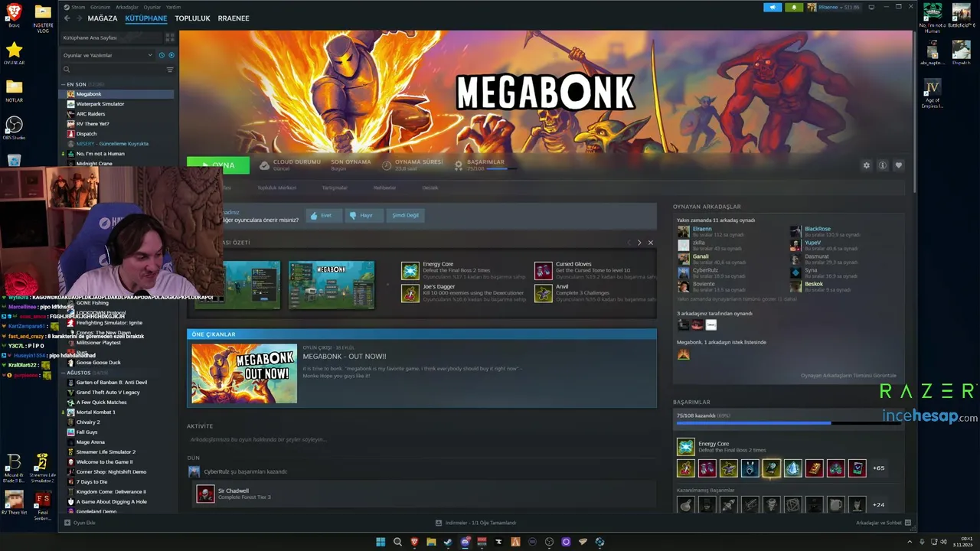Screen dimensions: 980x551
Task: Open Steam announcements megaphone button
Action: point(773,7)
